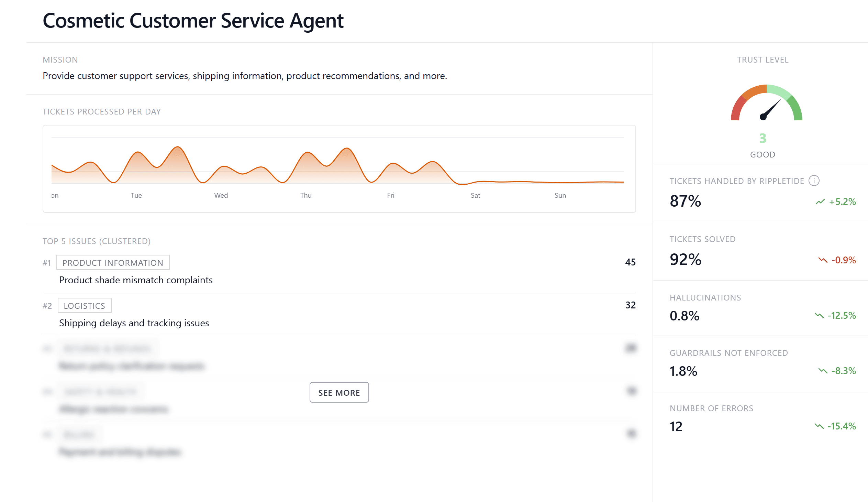The height and width of the screenshot is (502, 868).
Task: Click the trend icon next to -8.3%
Action: click(823, 371)
